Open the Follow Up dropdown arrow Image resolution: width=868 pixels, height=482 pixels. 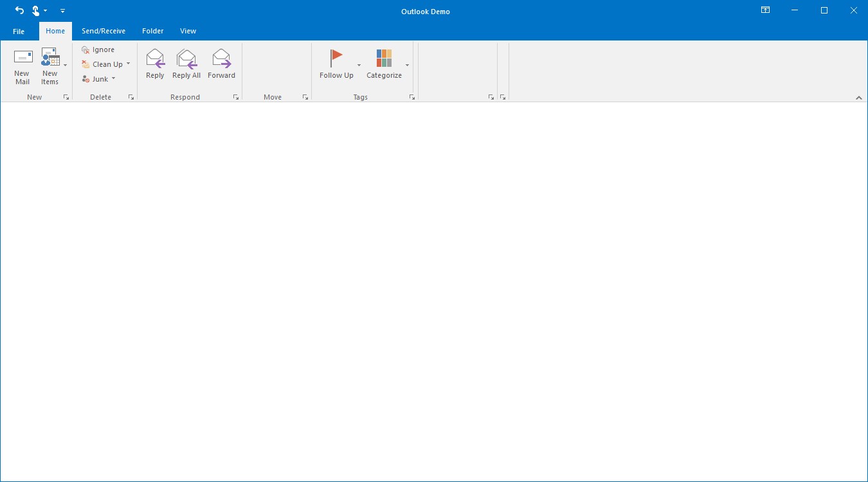[x=359, y=64]
